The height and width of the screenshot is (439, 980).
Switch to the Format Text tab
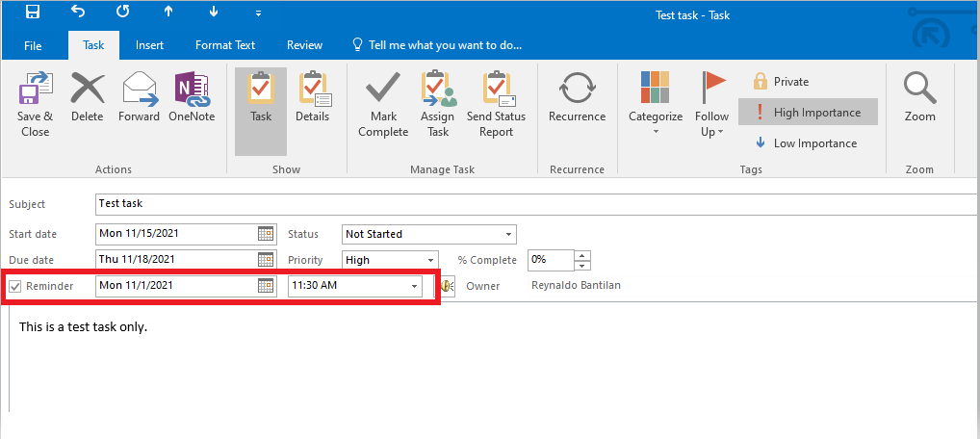click(225, 45)
